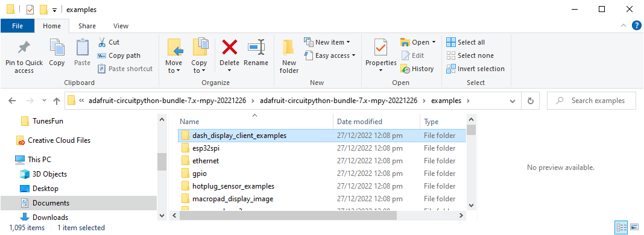Switch to details view in status bar
The width and height of the screenshot is (644, 235).
(x=621, y=227)
